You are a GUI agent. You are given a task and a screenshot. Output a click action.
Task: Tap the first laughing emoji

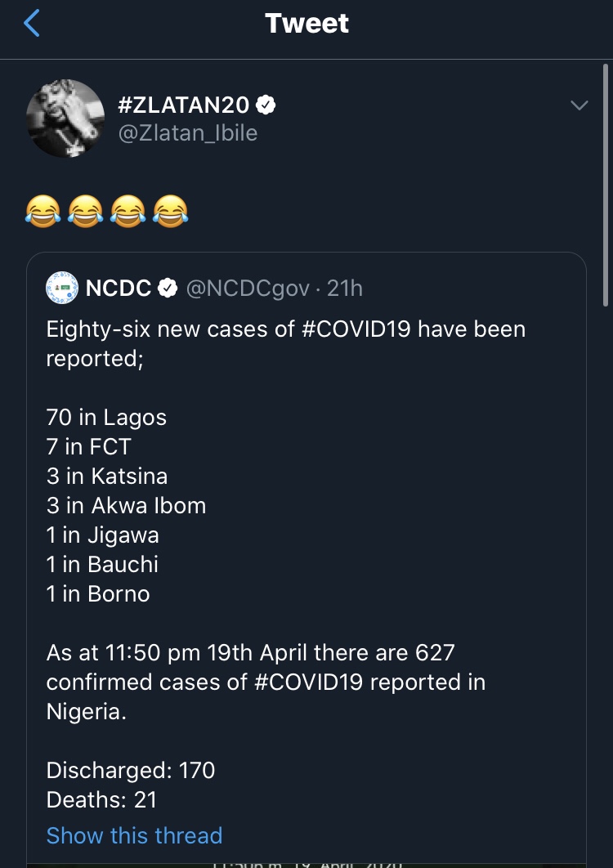coord(42,212)
